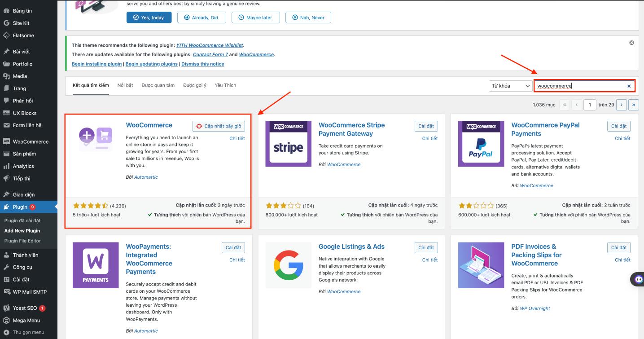Click the Maybe later button
The image size is (644, 339).
coord(255,18)
